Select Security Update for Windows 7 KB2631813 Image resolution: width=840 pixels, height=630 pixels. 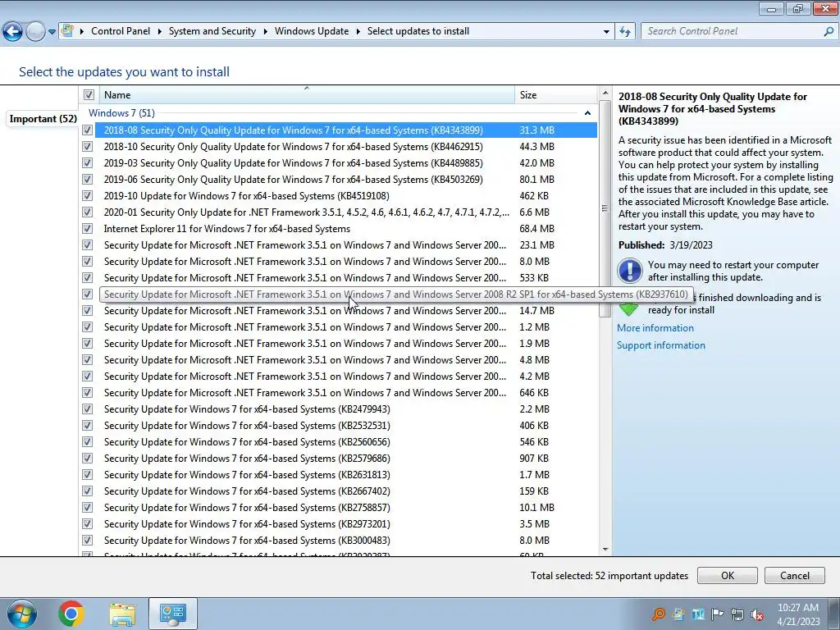tap(346, 475)
